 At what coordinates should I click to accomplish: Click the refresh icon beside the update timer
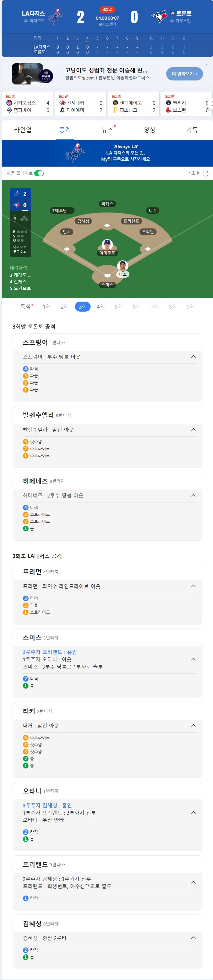[x=206, y=174]
